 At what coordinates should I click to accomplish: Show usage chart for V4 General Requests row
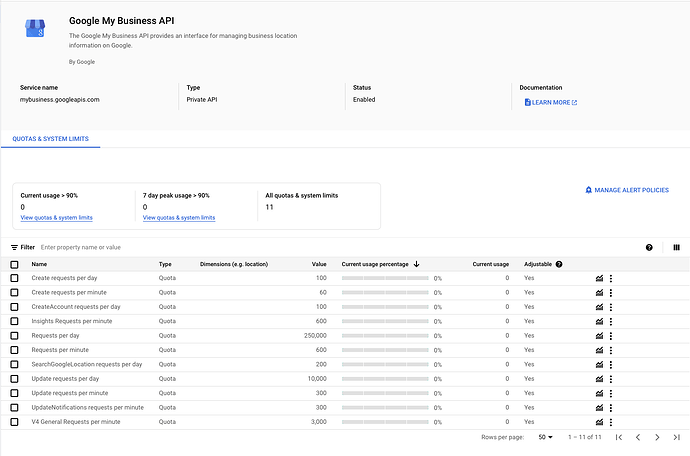600,422
